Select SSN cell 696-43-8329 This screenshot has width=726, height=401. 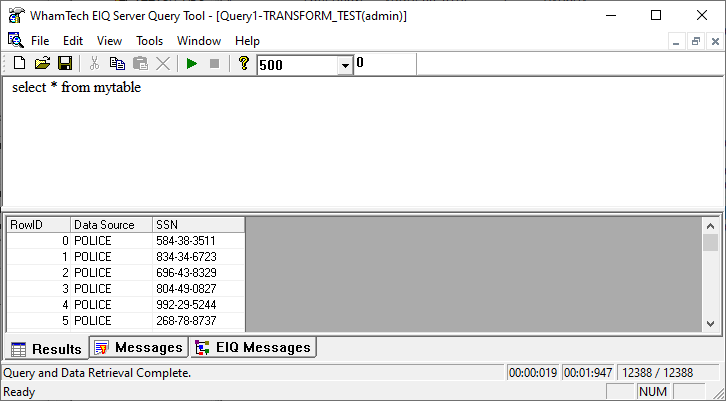click(199, 273)
